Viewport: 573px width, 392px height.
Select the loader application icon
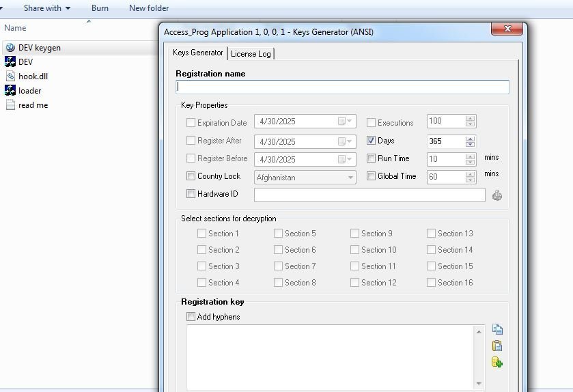10,90
